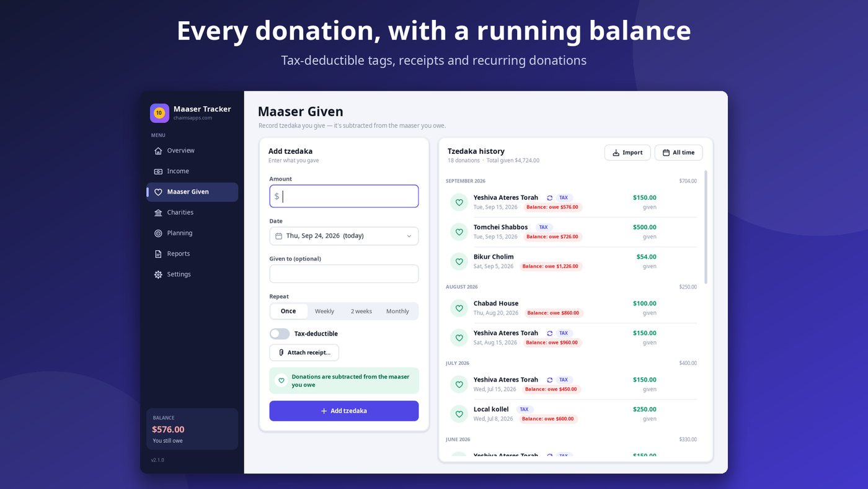Click the heart icon on Bikur Cholim row
868x489 pixels.
coord(459,261)
